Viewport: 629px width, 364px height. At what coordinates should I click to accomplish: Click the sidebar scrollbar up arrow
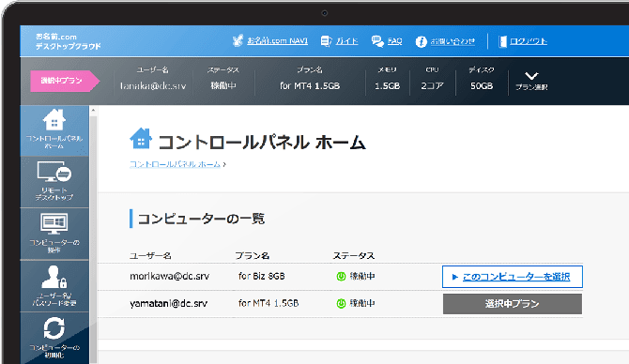click(x=93, y=110)
